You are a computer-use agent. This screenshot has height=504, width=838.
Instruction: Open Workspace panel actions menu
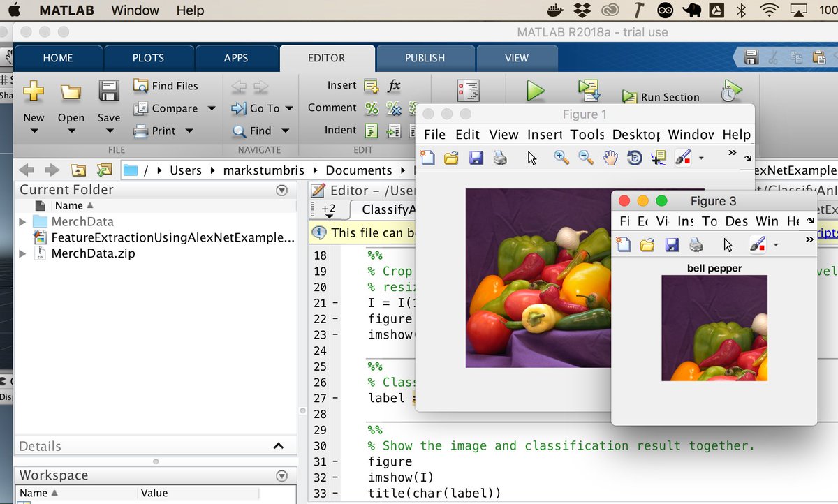[x=282, y=475]
